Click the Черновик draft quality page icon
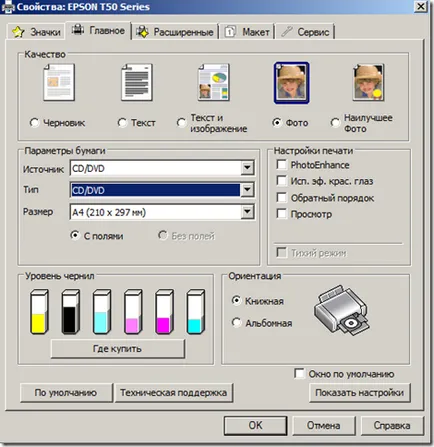 (x=59, y=83)
